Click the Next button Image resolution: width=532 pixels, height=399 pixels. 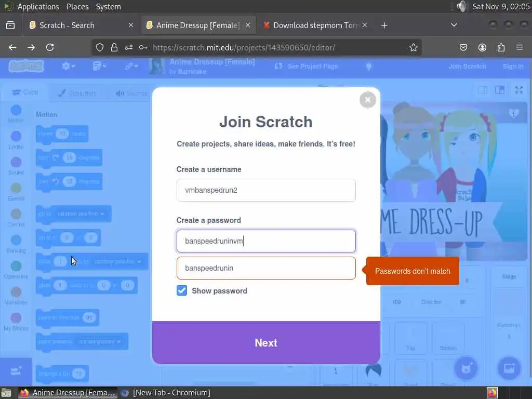(x=266, y=343)
